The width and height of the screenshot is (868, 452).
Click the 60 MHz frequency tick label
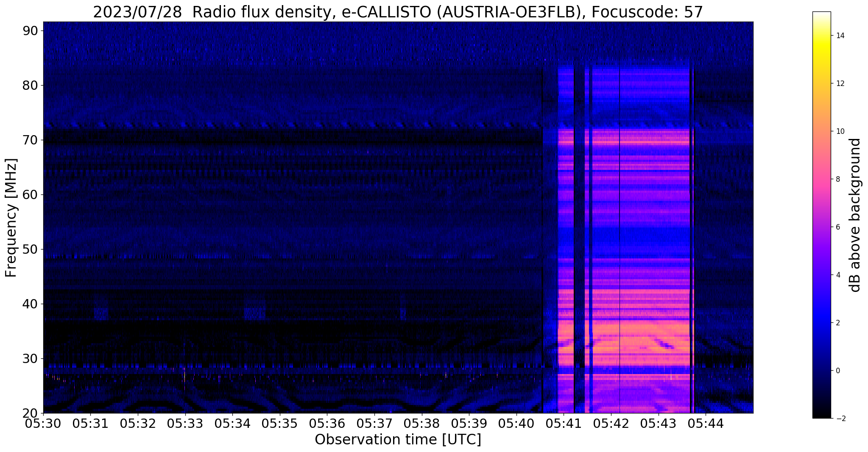tap(31, 194)
